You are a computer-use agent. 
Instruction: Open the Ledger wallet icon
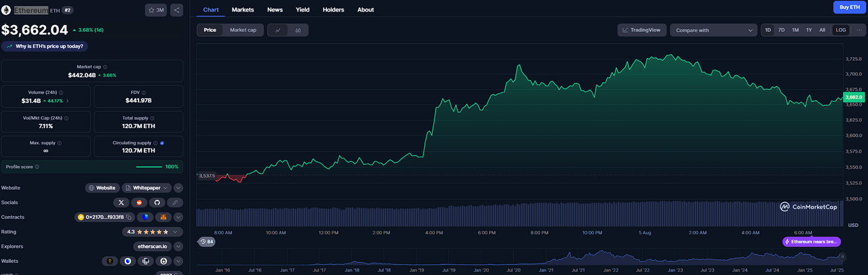(145, 261)
